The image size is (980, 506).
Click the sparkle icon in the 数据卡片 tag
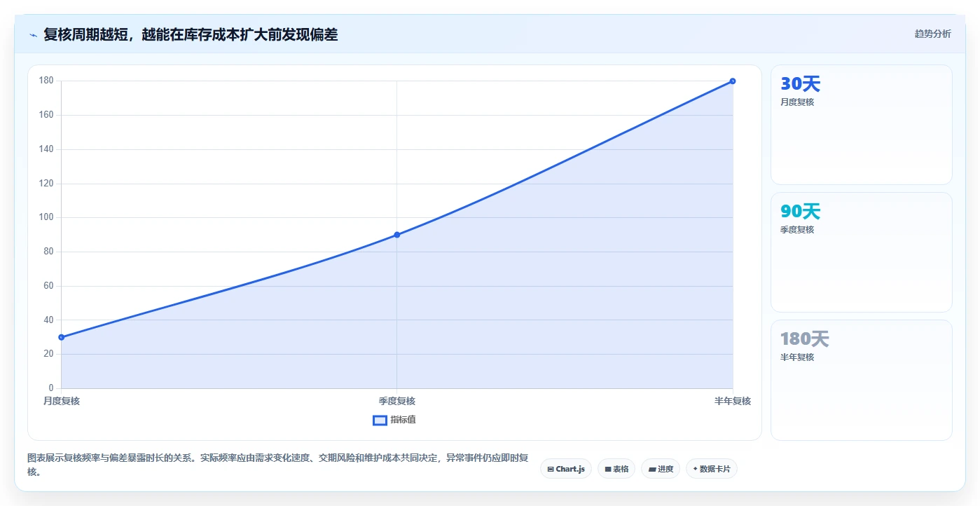point(695,469)
